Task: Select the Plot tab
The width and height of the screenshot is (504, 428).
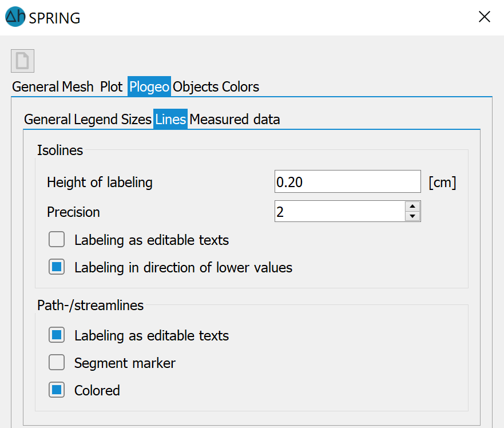Action: (x=111, y=87)
